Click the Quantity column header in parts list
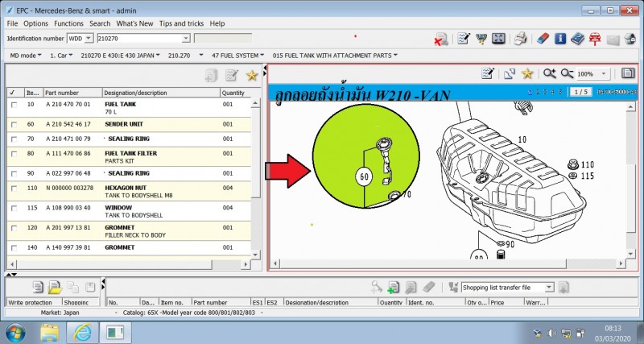This screenshot has height=344, width=644. point(235,93)
